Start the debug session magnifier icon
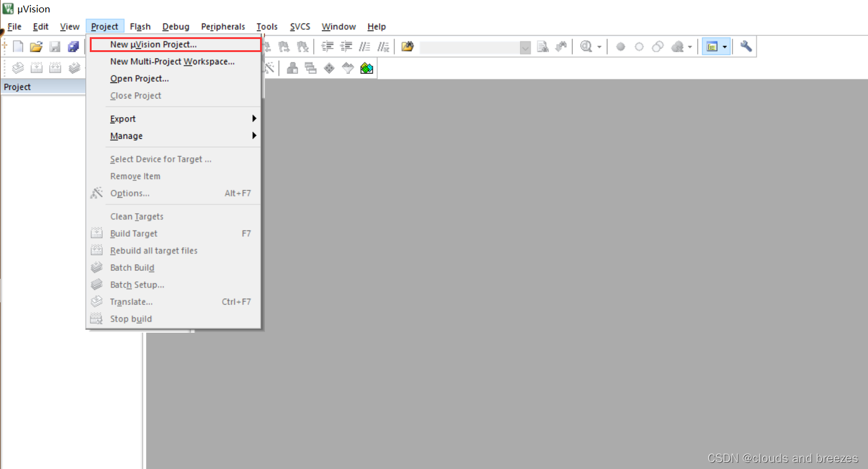 tap(586, 46)
